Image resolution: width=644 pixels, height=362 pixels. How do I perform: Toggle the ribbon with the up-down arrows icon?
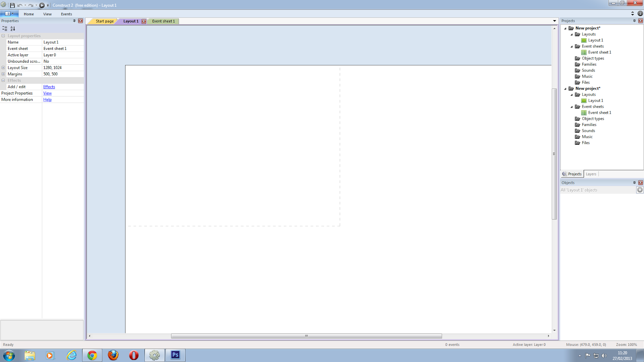tap(633, 13)
